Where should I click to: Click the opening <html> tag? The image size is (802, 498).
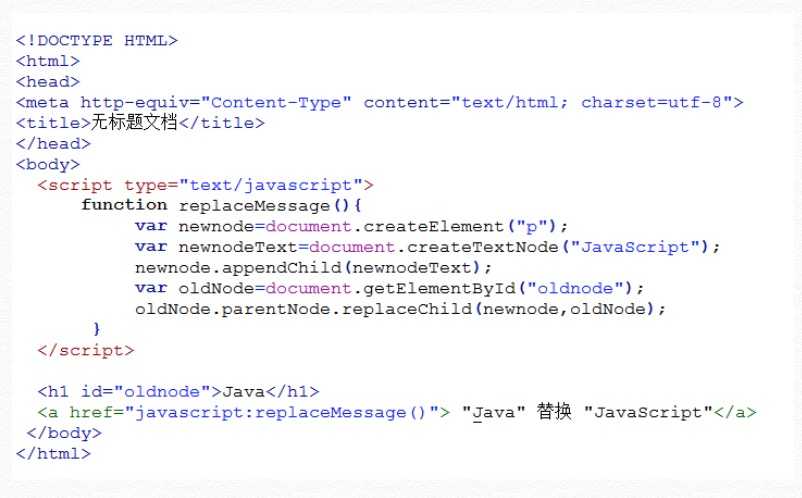[x=48, y=61]
